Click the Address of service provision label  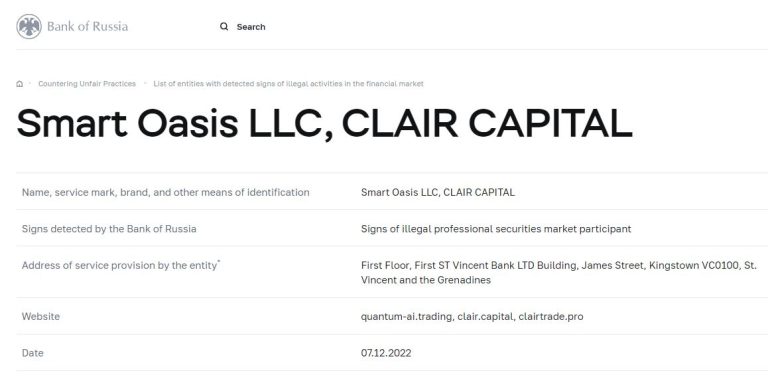(x=119, y=265)
